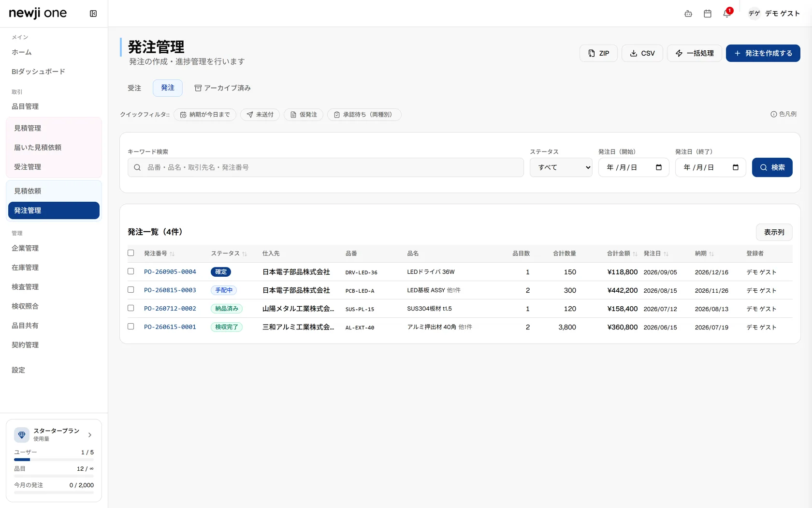Apply the 未送付 quick filter
The height and width of the screenshot is (508, 812).
(260, 115)
